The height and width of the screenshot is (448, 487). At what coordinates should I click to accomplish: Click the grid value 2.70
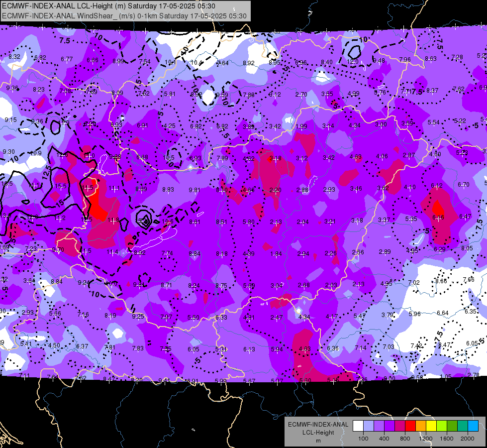click(x=301, y=94)
